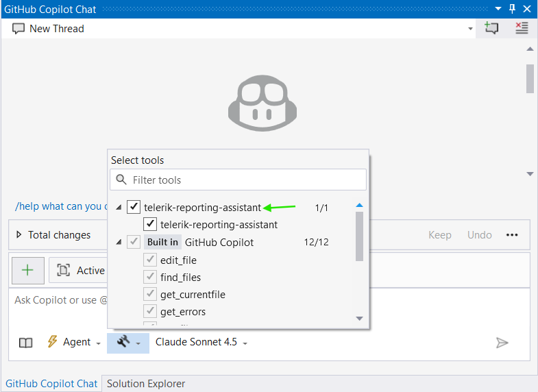Viewport: 538px width, 392px height.
Task: Click the Built in badge label
Action: tap(162, 242)
